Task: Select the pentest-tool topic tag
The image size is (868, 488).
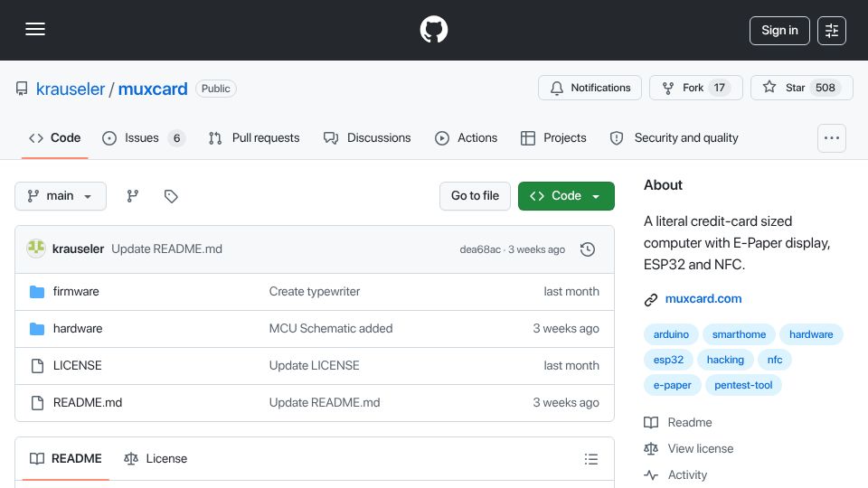Action: click(743, 386)
